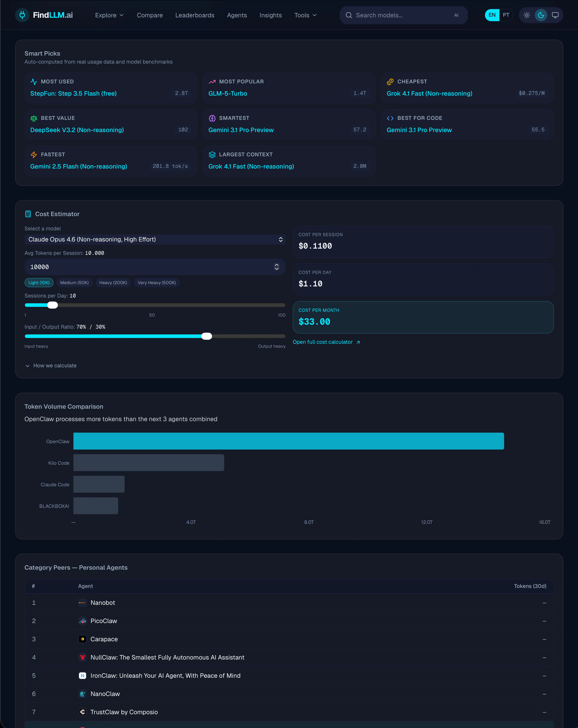This screenshot has height=728, width=578.
Task: Select system theme monitor icon
Action: [x=555, y=15]
